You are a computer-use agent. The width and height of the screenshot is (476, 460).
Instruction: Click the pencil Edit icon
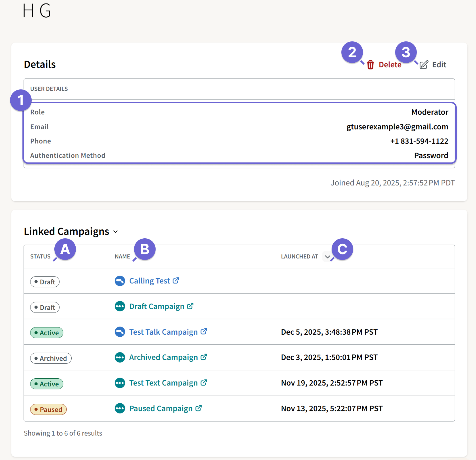pos(424,65)
